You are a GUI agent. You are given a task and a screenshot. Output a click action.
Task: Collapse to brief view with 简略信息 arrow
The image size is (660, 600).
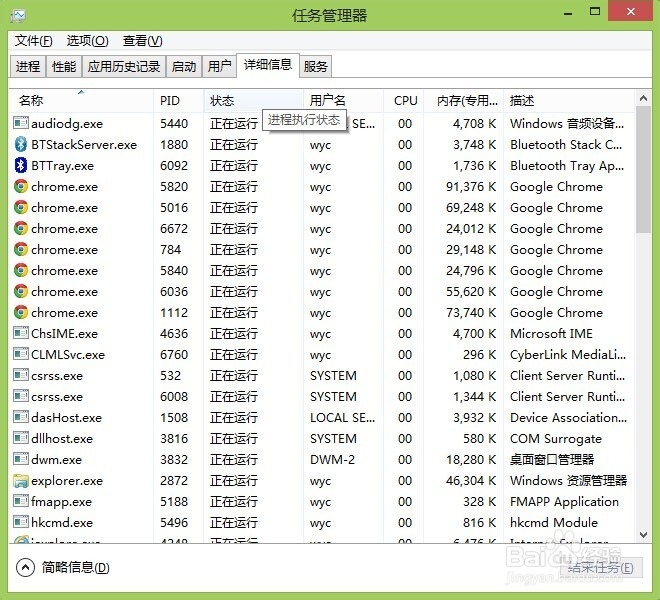[25, 568]
